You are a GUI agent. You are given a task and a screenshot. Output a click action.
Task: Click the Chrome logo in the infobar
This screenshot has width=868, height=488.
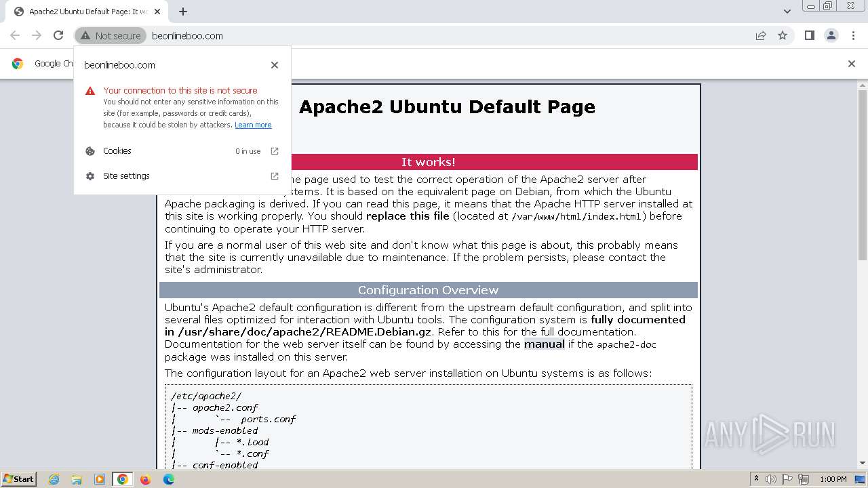coord(18,64)
